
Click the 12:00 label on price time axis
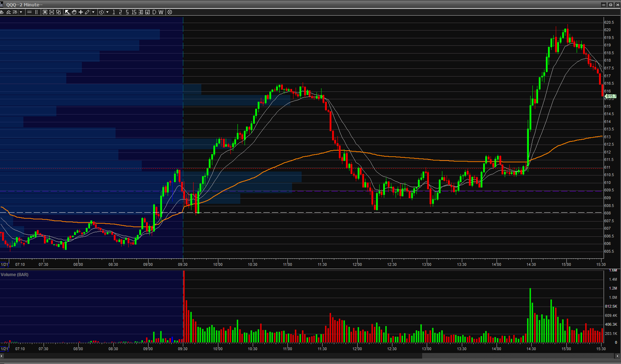(357, 264)
